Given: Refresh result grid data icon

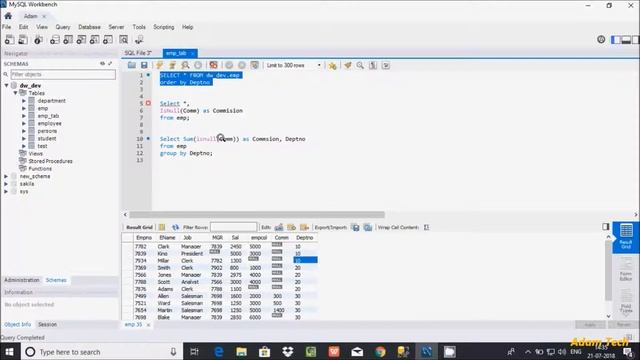Looking at the screenshot, I should 175,227.
